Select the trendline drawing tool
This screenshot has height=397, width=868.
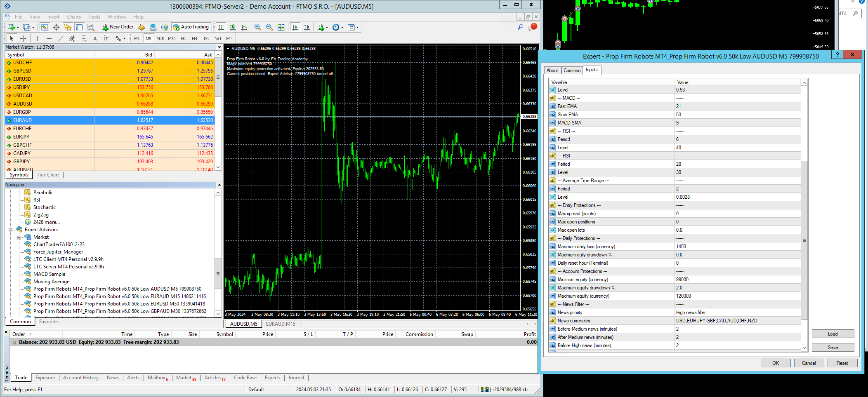[60, 38]
